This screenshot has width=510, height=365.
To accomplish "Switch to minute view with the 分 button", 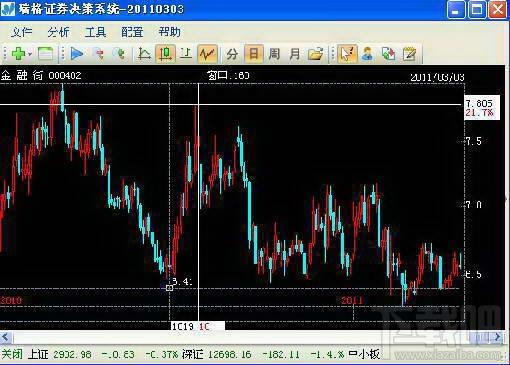I will (232, 54).
